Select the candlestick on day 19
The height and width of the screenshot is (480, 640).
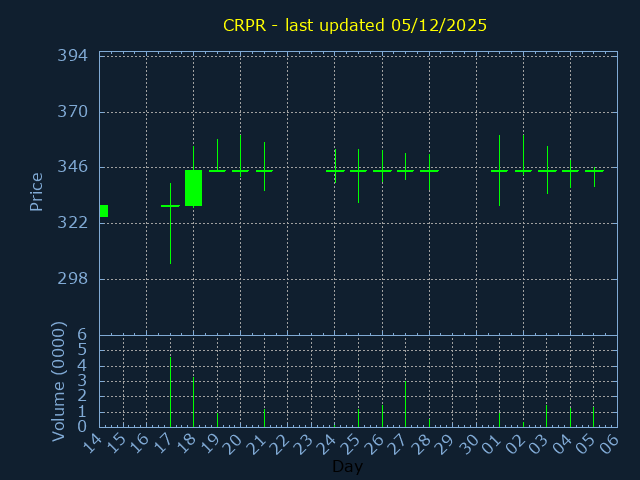[218, 155]
